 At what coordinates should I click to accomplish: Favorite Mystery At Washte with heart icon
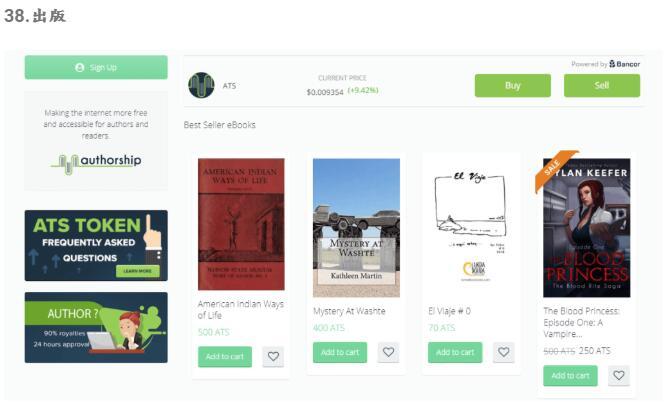coord(388,352)
